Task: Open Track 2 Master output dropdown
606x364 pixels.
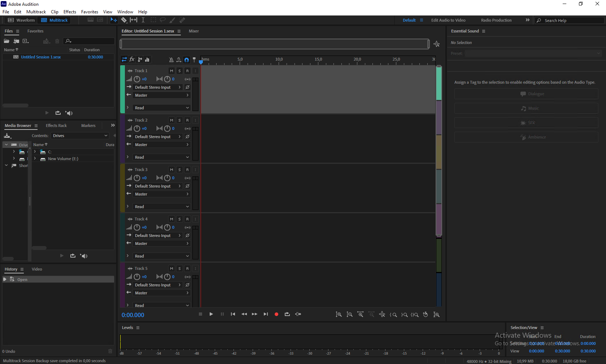Action: 162,145
